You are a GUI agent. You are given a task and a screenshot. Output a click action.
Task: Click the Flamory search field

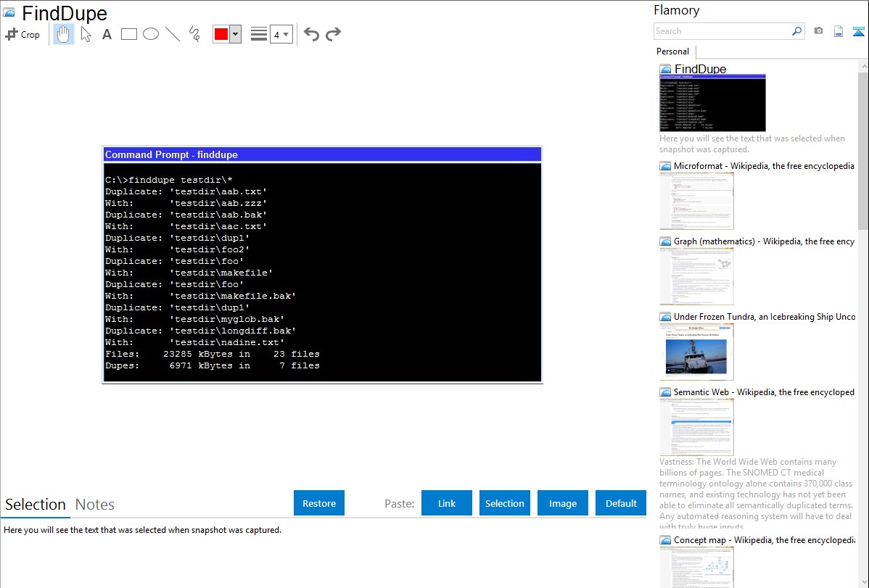point(722,31)
